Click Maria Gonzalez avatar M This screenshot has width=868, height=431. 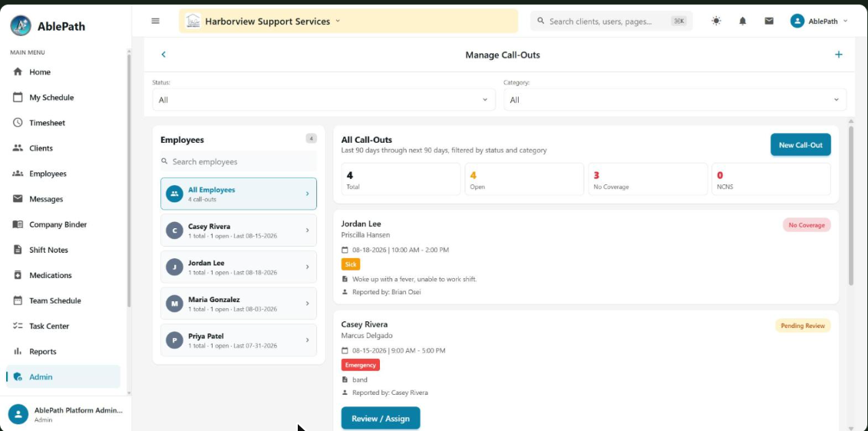coord(174,303)
